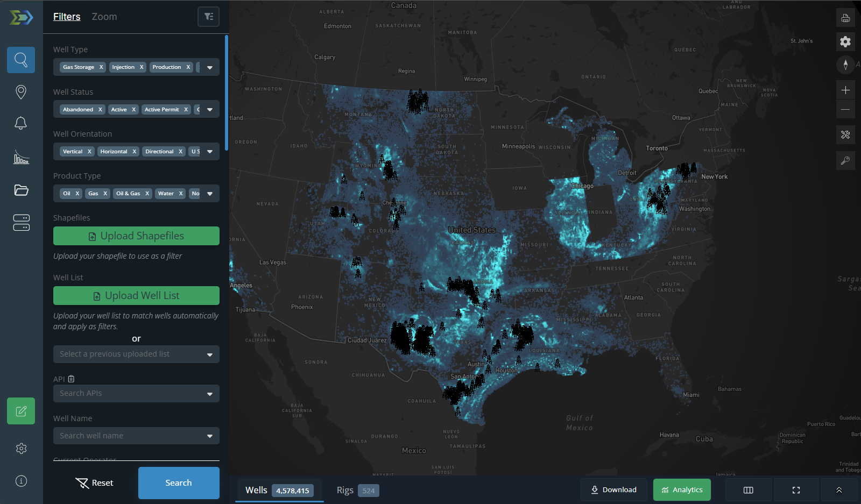Switch to the Zoom tab
Screen dimensions: 861x504
(x=104, y=17)
